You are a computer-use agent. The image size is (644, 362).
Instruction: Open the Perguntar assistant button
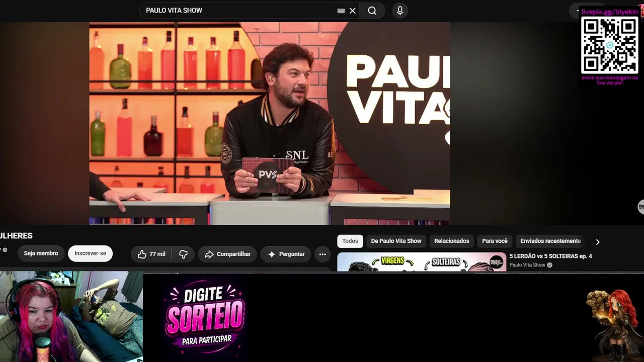pos(286,254)
